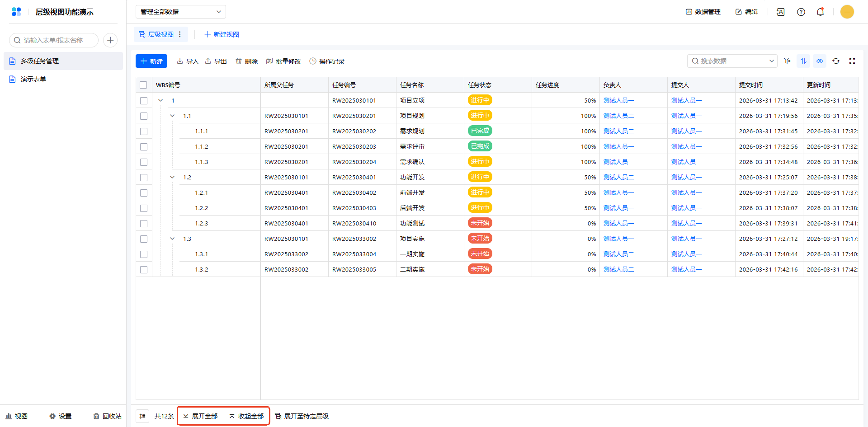Click the row height icon in the footer

[142, 416]
